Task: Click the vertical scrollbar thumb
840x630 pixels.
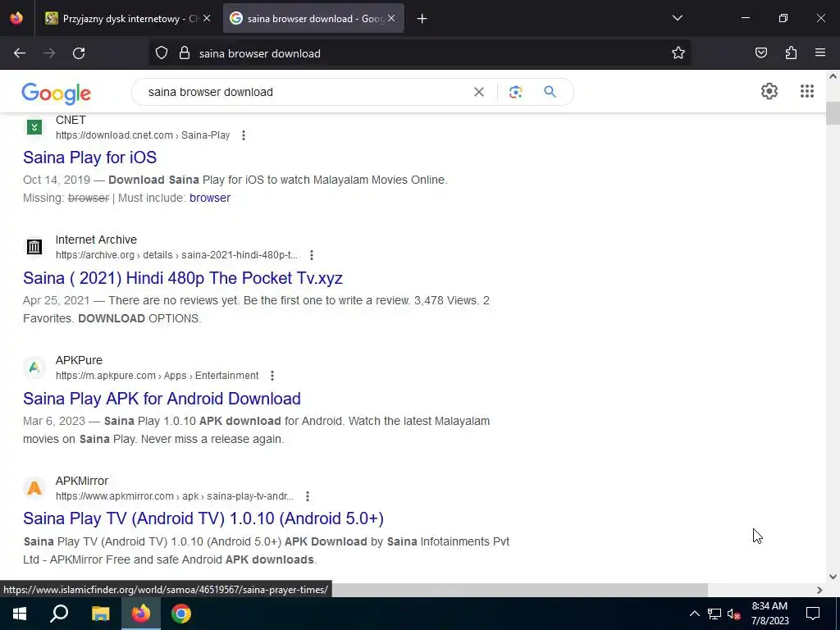Action: click(x=833, y=113)
